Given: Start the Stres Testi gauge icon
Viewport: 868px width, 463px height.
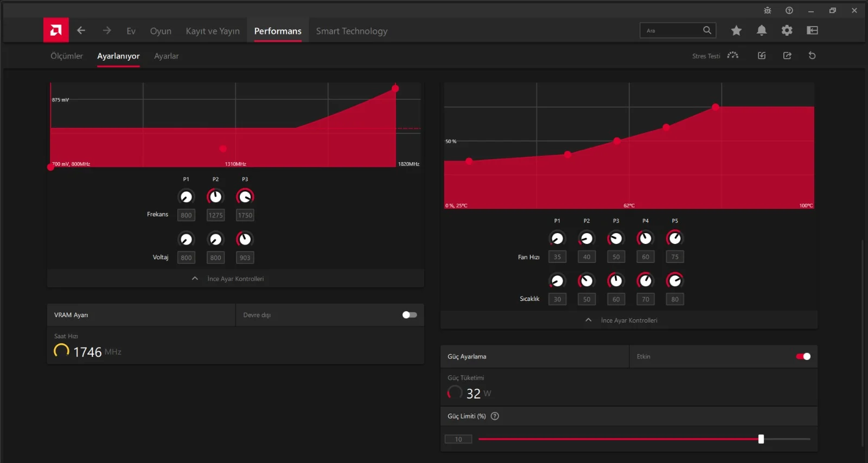Looking at the screenshot, I should click(733, 55).
